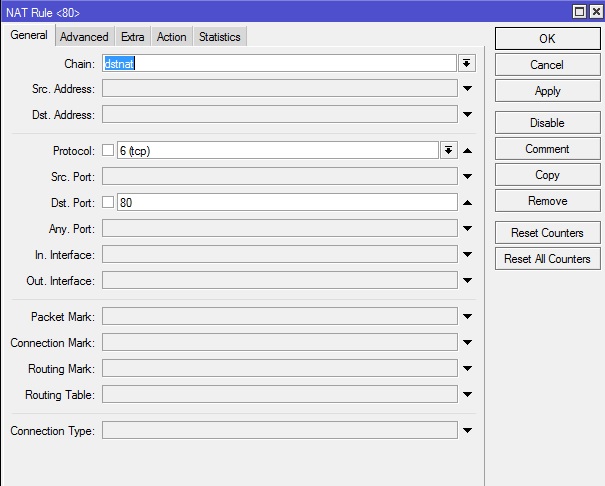View the Statistics tab
Viewport: 605px width, 486px height.
coord(220,37)
